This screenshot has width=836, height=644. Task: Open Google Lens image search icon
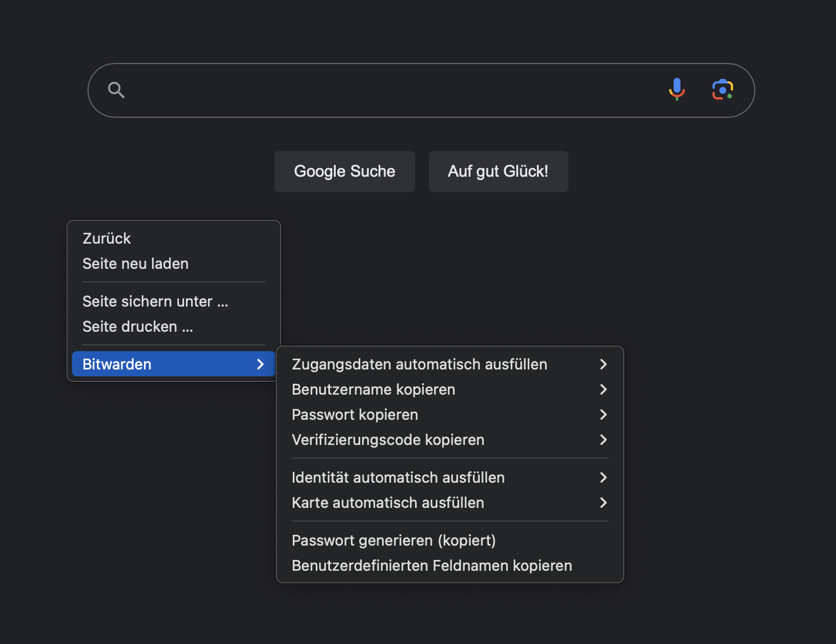pos(723,90)
